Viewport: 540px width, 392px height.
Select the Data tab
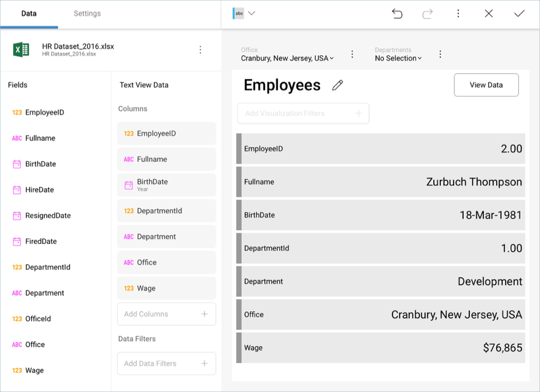[29, 13]
